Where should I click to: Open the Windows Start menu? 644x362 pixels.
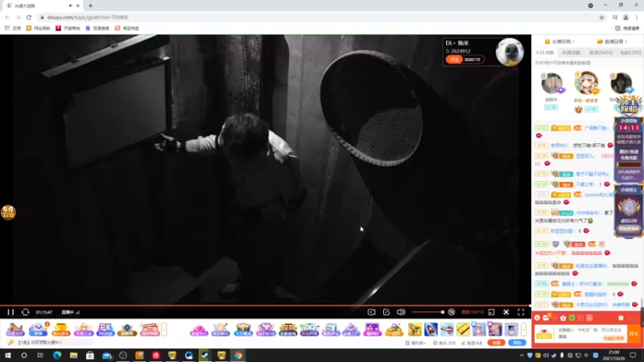coord(8,355)
